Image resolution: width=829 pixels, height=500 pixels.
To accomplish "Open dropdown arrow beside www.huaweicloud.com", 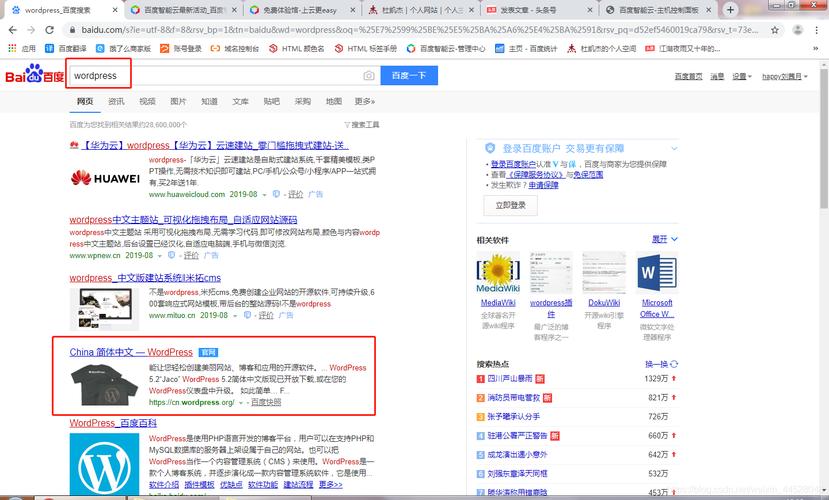I will 265,195.
